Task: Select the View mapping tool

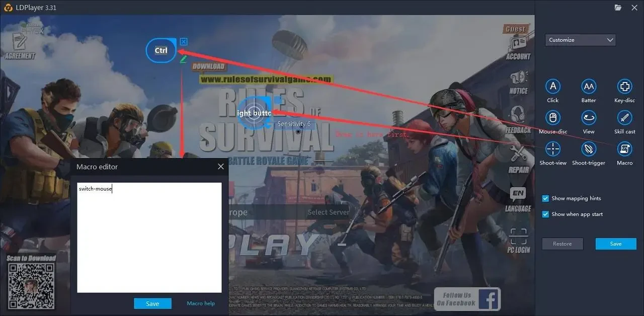Action: click(x=589, y=118)
